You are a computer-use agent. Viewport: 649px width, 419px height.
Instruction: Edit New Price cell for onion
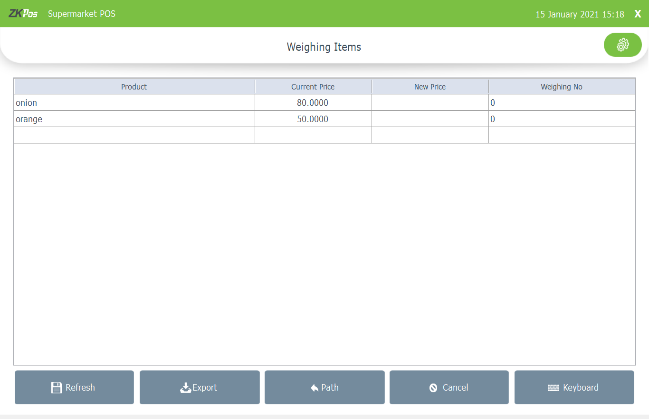[x=430, y=103]
